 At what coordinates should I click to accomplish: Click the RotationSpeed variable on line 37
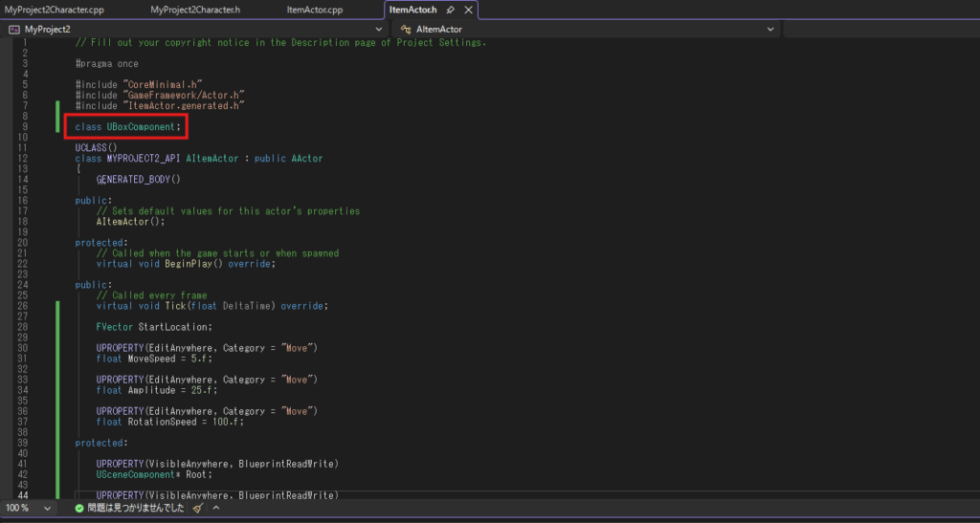click(x=161, y=422)
